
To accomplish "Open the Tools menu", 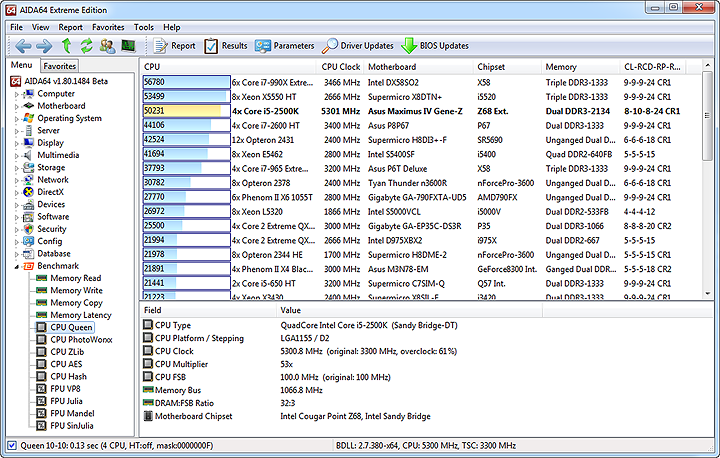I will [144, 27].
